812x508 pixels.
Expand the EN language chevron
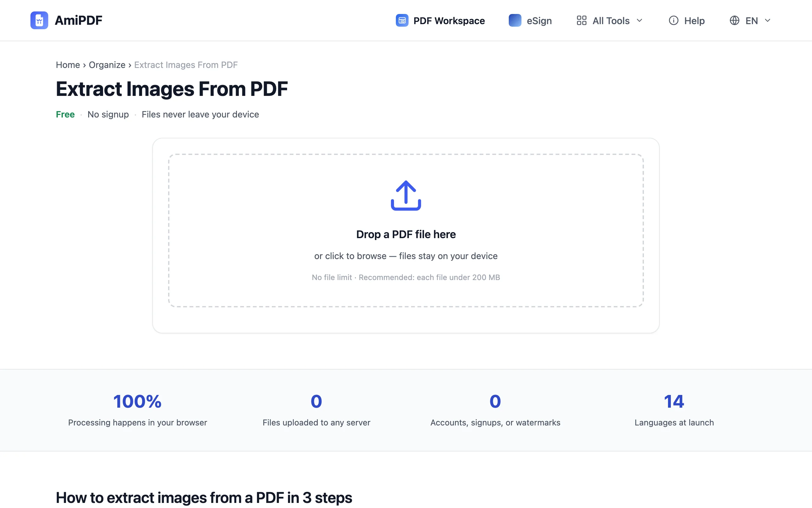click(x=767, y=21)
